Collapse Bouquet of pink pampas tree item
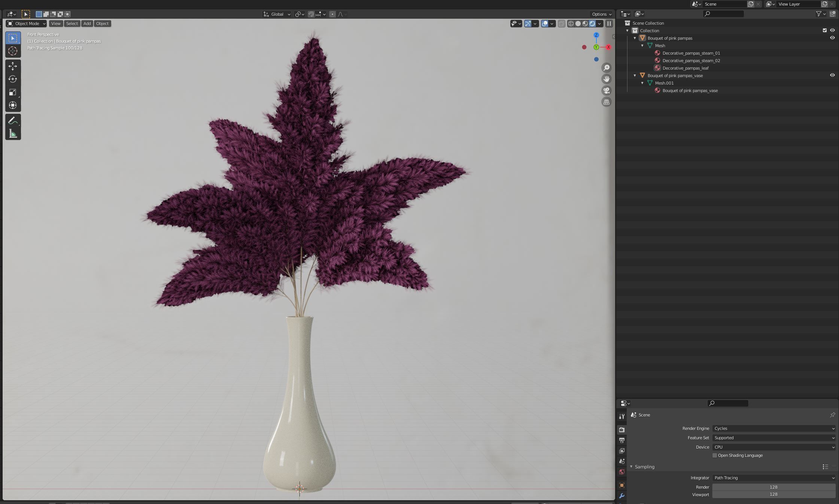The width and height of the screenshot is (839, 504). point(635,38)
